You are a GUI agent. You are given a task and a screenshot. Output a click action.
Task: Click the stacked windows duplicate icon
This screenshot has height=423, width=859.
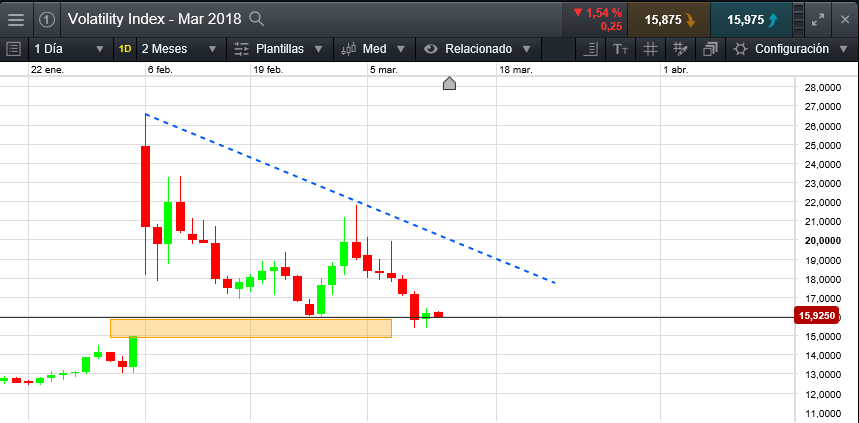coord(711,49)
